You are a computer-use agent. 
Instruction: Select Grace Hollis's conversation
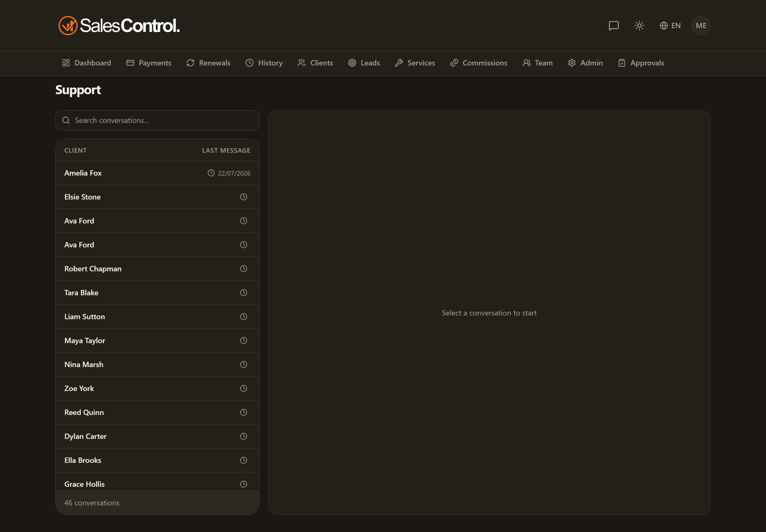pyautogui.click(x=157, y=482)
